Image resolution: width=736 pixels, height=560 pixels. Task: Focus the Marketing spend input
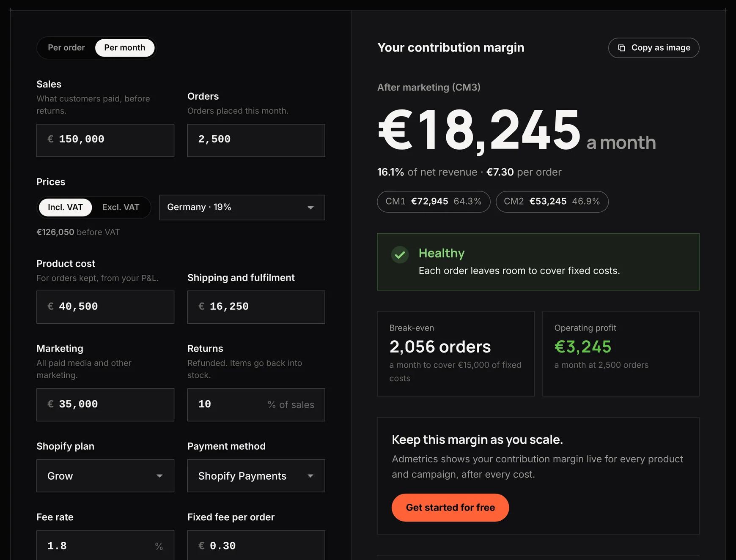tap(105, 404)
